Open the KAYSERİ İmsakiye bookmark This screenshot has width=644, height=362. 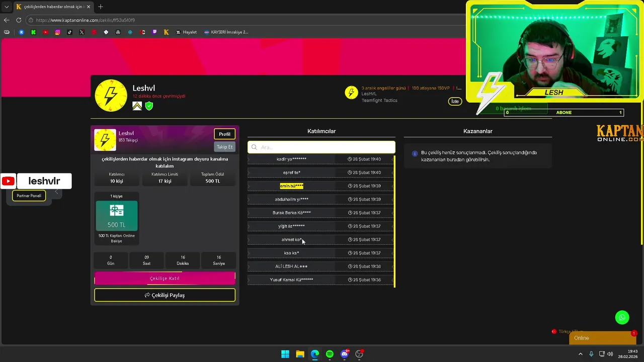[226, 32]
